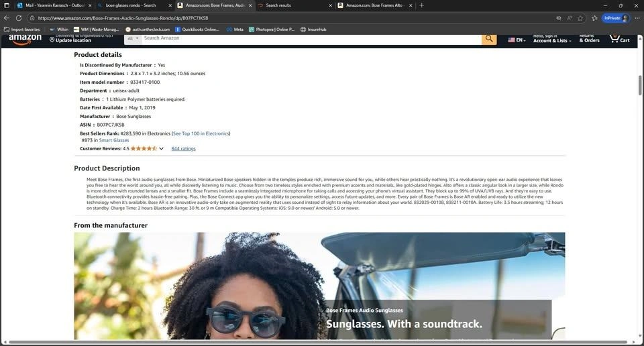Open the Photopea bookmark
644x346 pixels.
tap(272, 30)
